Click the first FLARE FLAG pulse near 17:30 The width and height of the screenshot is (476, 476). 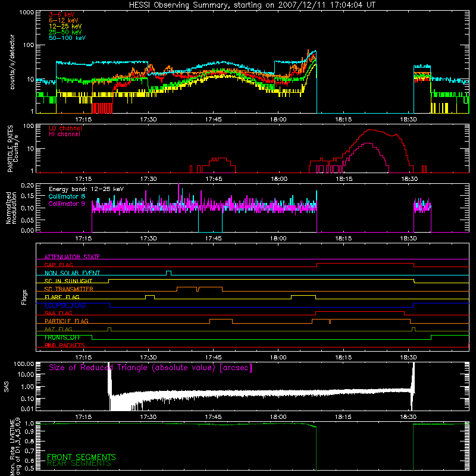[x=150, y=296]
